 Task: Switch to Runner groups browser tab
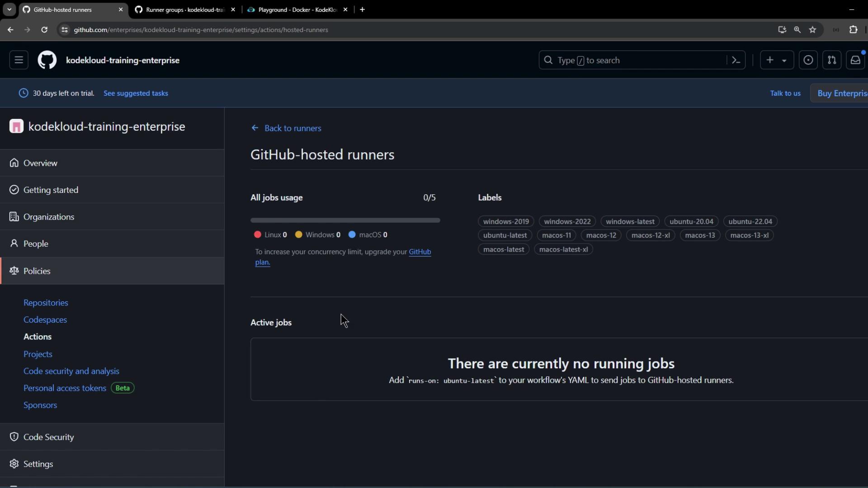point(184,9)
